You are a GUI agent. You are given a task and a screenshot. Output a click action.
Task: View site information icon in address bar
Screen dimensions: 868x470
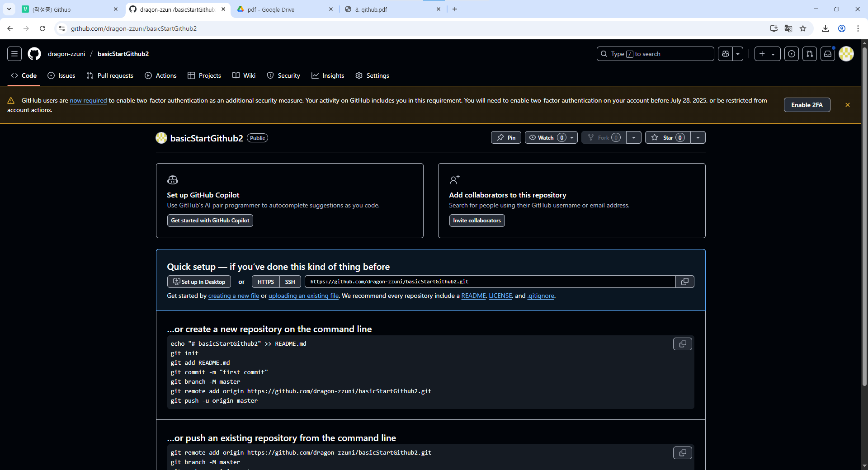pos(62,28)
